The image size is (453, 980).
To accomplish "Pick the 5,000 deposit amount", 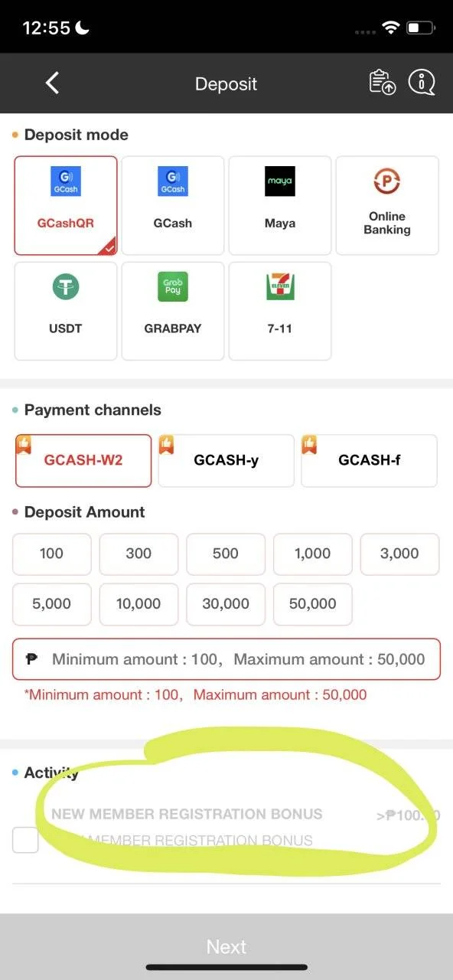I will point(51,604).
